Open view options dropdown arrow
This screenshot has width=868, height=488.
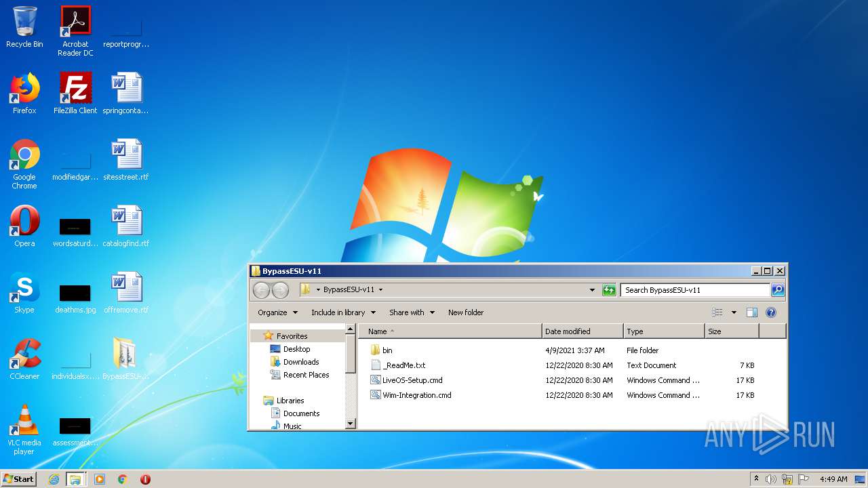point(734,312)
